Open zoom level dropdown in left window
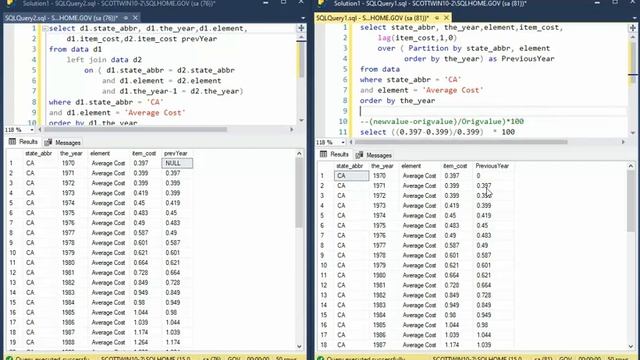 click(x=32, y=130)
